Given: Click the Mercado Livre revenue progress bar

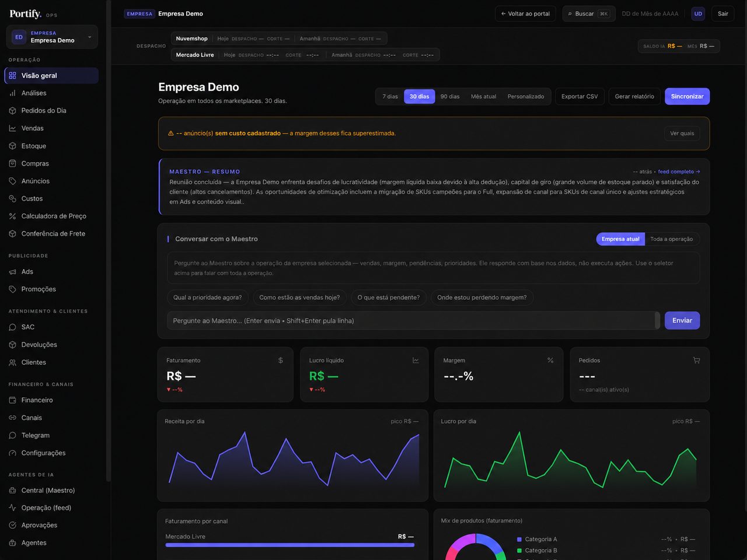Looking at the screenshot, I should coord(290,545).
